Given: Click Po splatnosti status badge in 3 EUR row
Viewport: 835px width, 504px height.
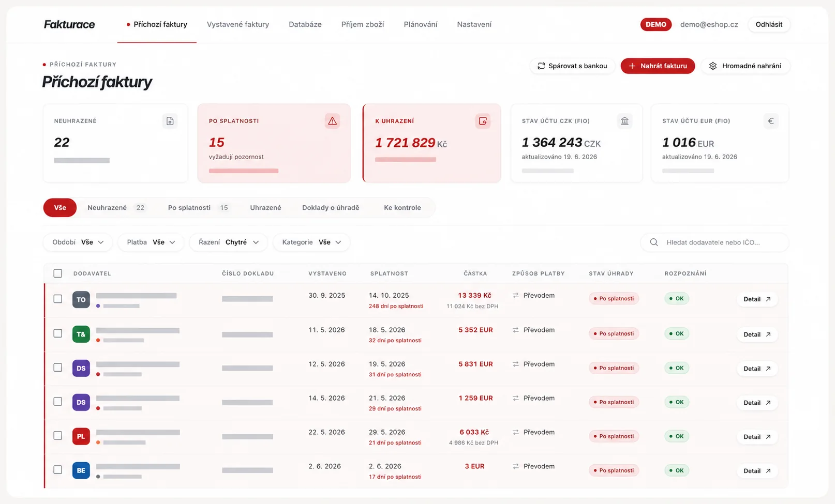Looking at the screenshot, I should pyautogui.click(x=614, y=470).
